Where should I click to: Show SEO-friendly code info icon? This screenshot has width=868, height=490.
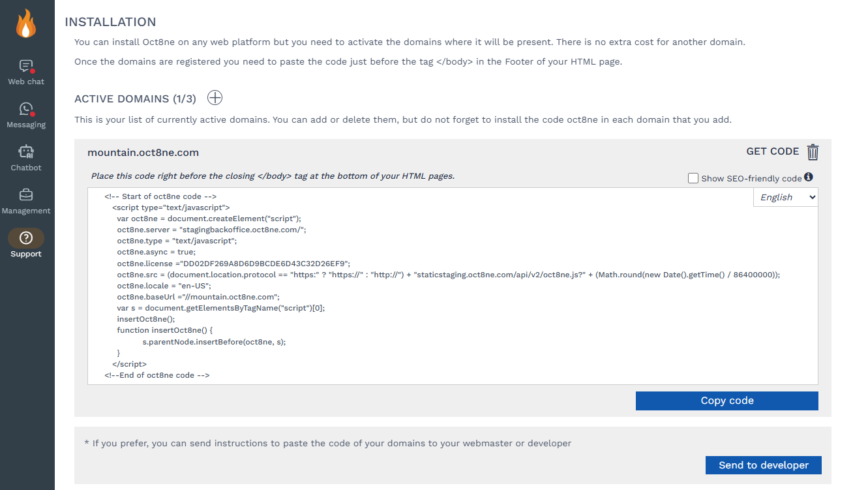(809, 177)
